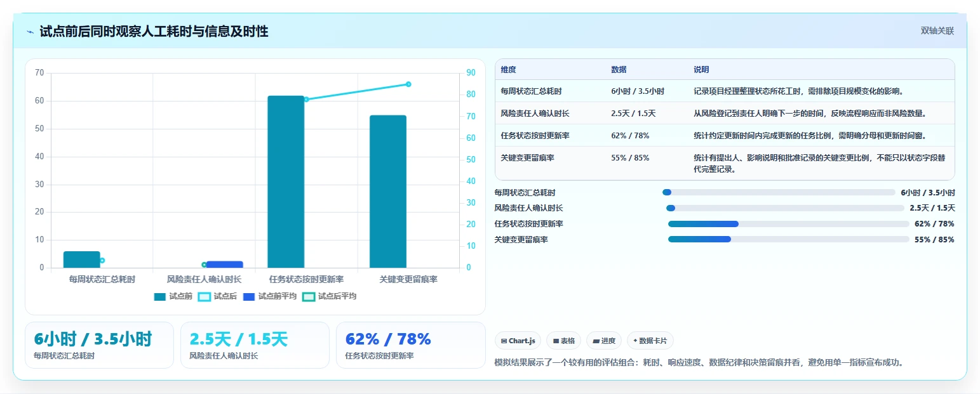Select the 进度 tag chip

[604, 341]
